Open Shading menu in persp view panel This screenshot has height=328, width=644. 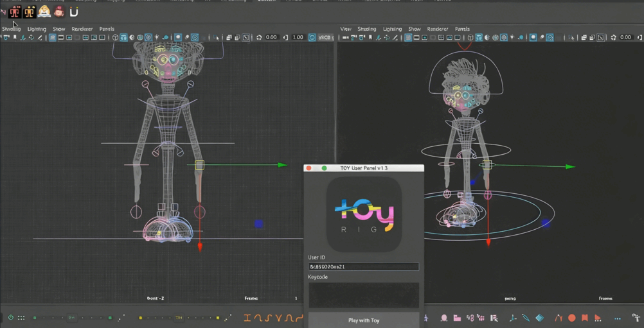click(x=367, y=29)
